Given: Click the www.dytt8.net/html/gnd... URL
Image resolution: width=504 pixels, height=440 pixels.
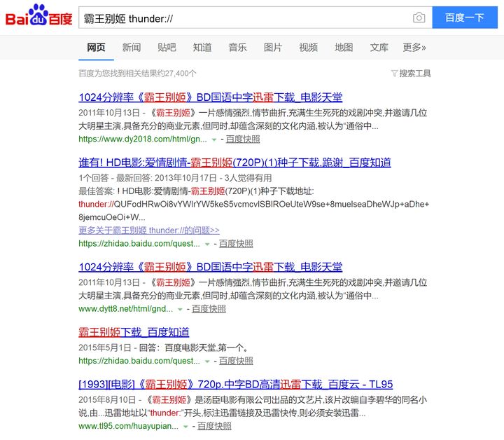Looking at the screenshot, I should point(126,309).
